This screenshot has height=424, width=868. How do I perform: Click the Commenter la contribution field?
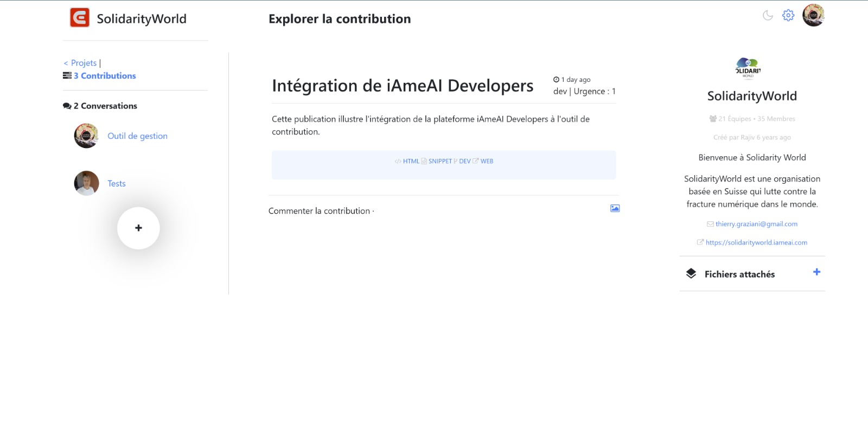click(321, 211)
